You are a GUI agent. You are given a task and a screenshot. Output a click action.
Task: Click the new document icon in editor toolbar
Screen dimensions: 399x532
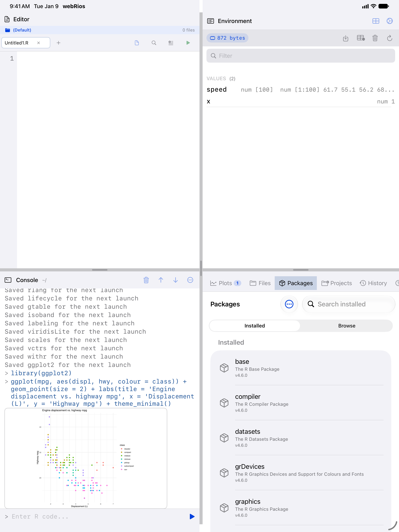[x=137, y=43]
